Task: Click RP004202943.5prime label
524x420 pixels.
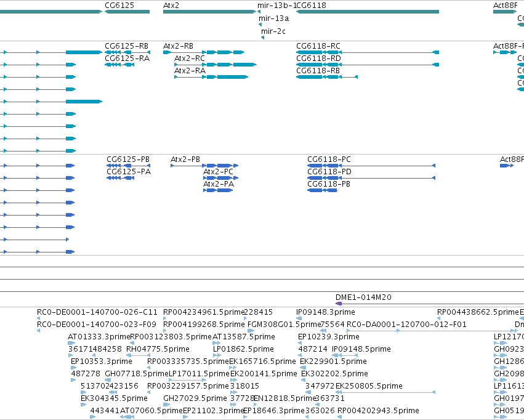Action: tap(378, 411)
